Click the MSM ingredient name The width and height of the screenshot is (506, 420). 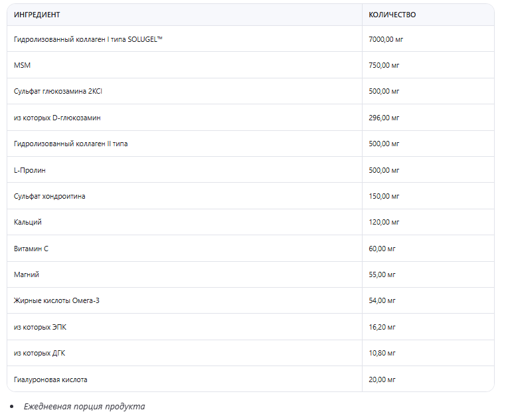(22, 65)
